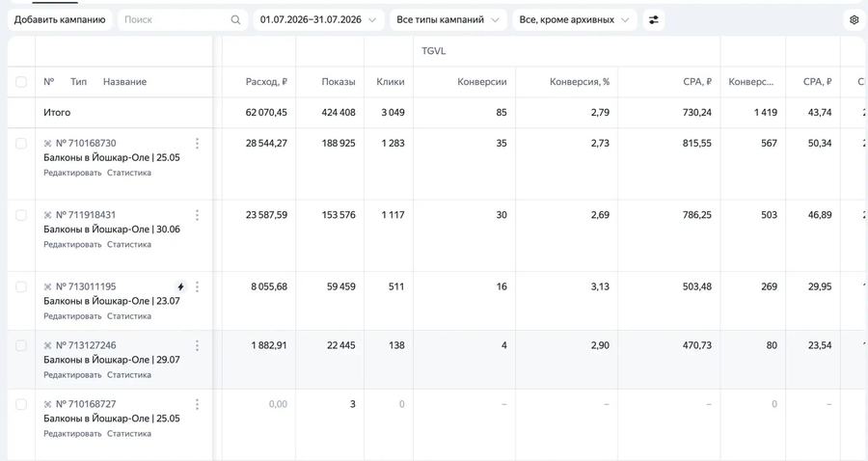Click the 'Тип' column header
Screen dimensions: 868x461
coord(79,82)
